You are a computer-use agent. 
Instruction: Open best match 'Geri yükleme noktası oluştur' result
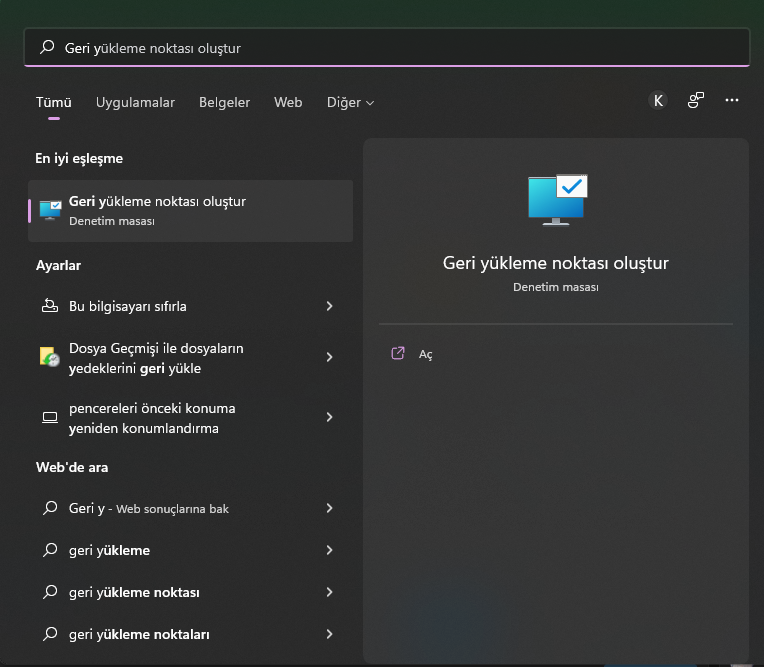[x=191, y=211]
